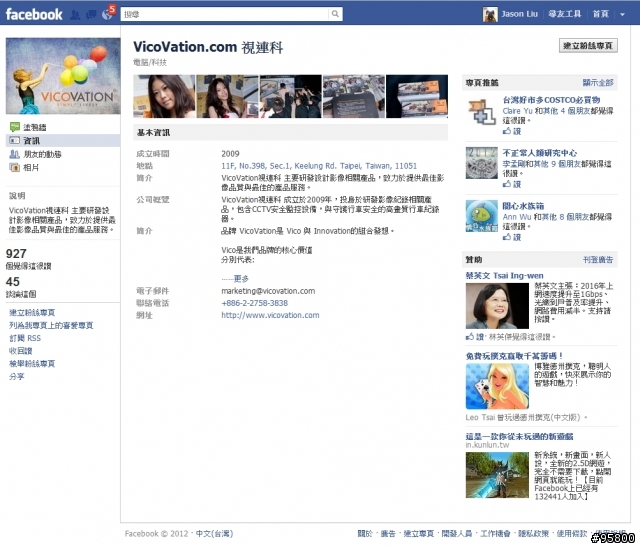The image size is (640, 546).
Task: Click add to my page's favorites link
Action: coord(51,325)
